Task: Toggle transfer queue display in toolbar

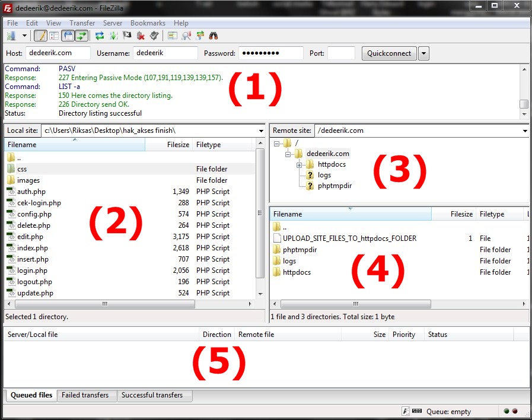Action: pyautogui.click(x=81, y=36)
